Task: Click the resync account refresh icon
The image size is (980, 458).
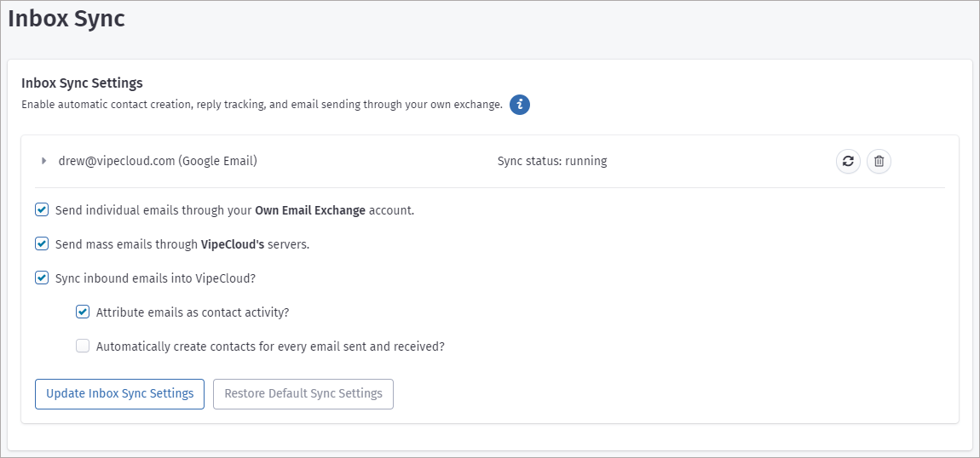Action: click(848, 161)
